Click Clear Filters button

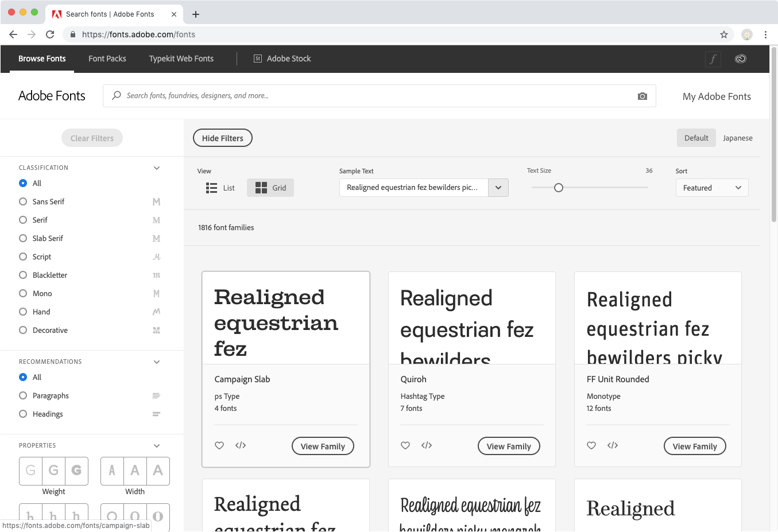(92, 138)
